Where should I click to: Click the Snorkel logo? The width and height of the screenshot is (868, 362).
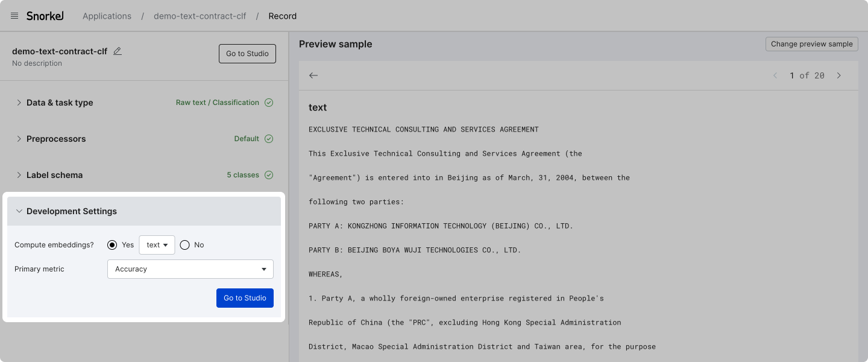pyautogui.click(x=45, y=16)
